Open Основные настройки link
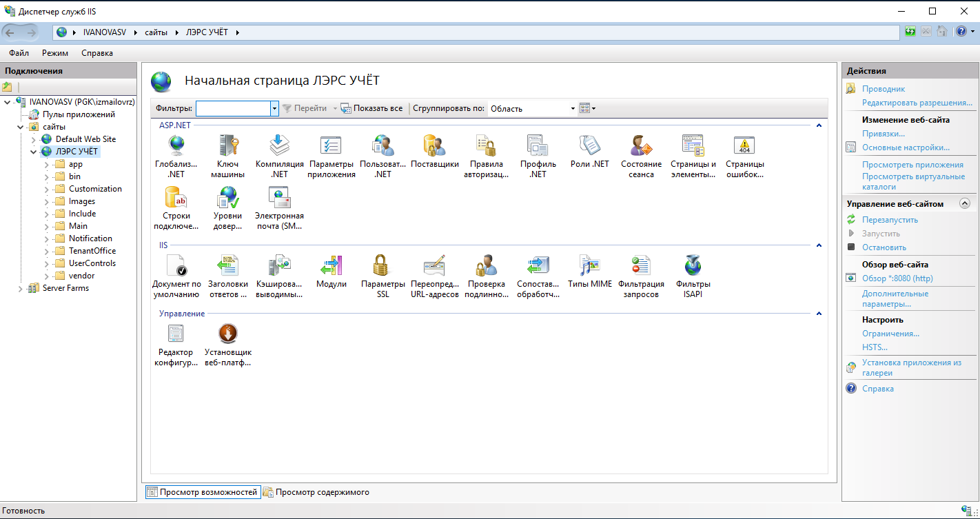 coord(906,147)
